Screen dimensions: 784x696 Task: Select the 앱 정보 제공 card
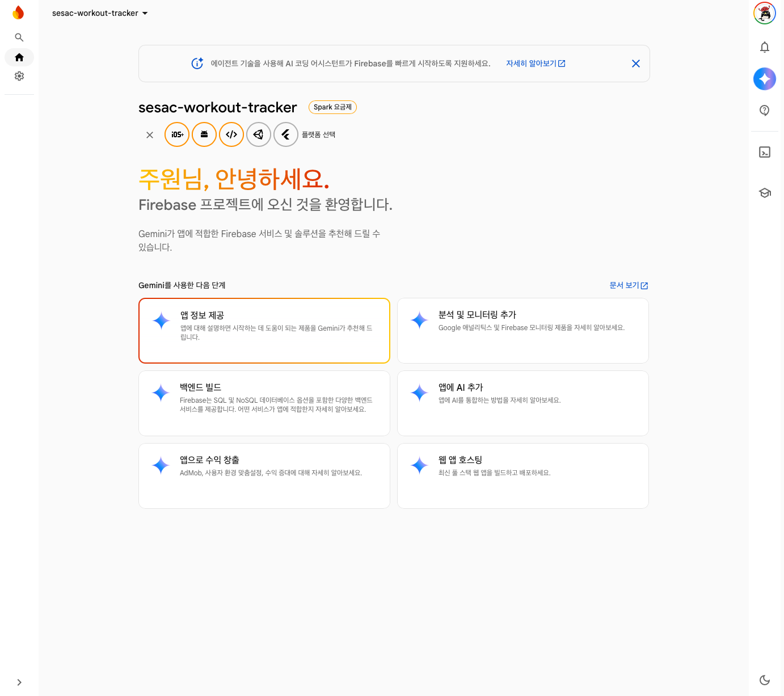[x=264, y=331]
